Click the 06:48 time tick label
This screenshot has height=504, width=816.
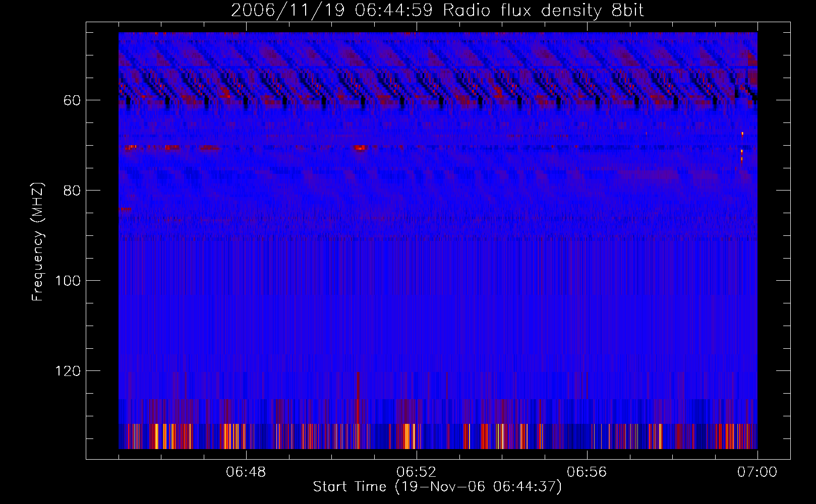click(x=246, y=472)
